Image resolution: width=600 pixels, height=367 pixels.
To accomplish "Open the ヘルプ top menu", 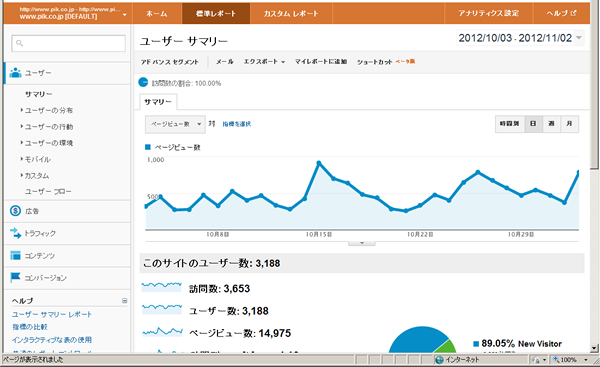I will [x=561, y=13].
